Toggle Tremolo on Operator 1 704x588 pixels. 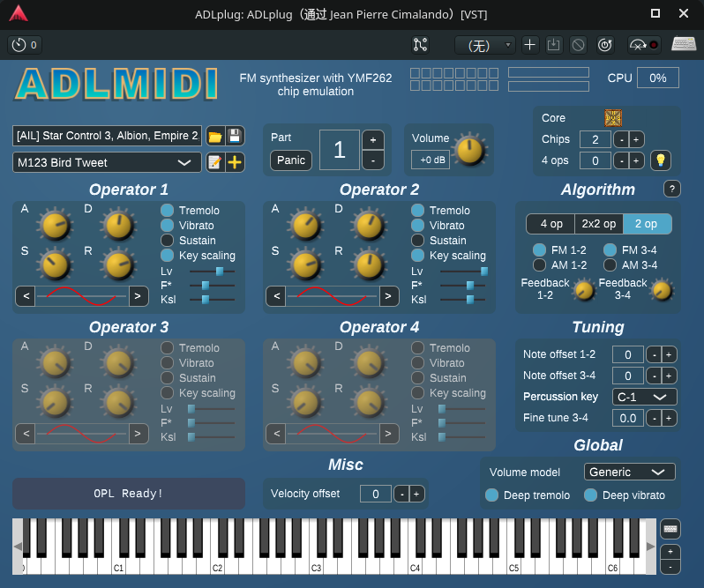167,211
